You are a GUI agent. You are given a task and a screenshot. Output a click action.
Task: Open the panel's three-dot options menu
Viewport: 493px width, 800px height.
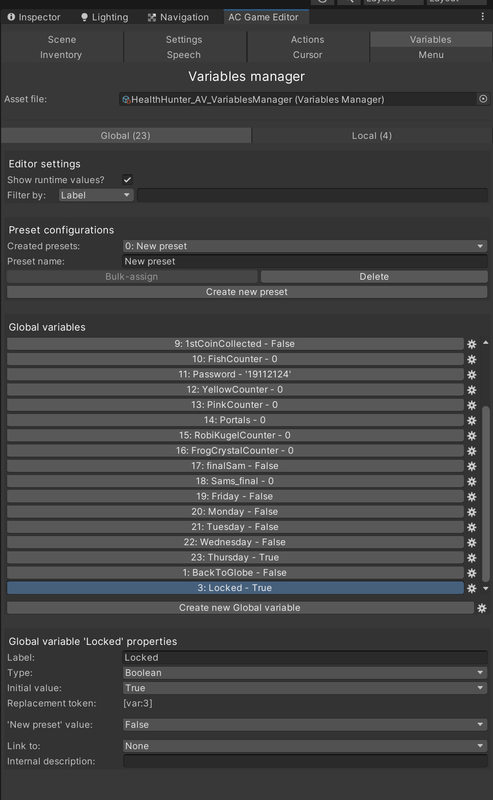(x=482, y=17)
